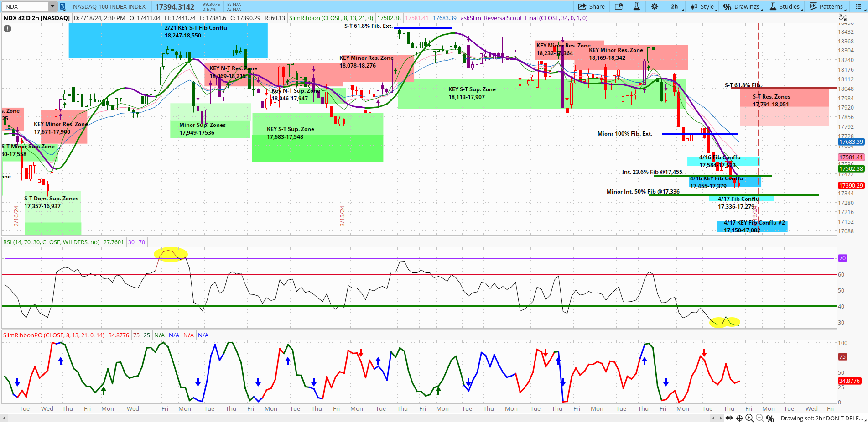Click the percent icon in bottom bar
The width and height of the screenshot is (868, 424).
[x=770, y=418]
